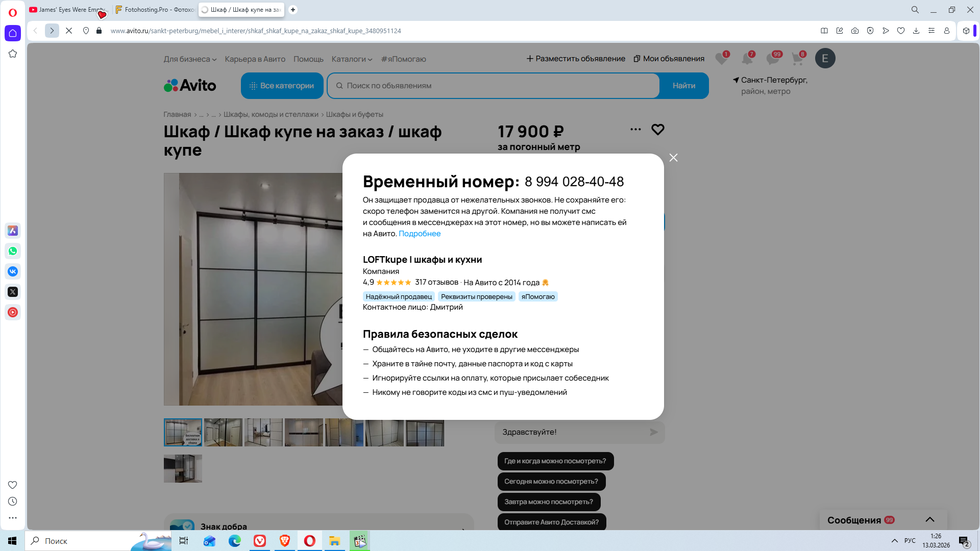Close the temporary phone number popup
The height and width of the screenshot is (551, 980).
[673, 158]
